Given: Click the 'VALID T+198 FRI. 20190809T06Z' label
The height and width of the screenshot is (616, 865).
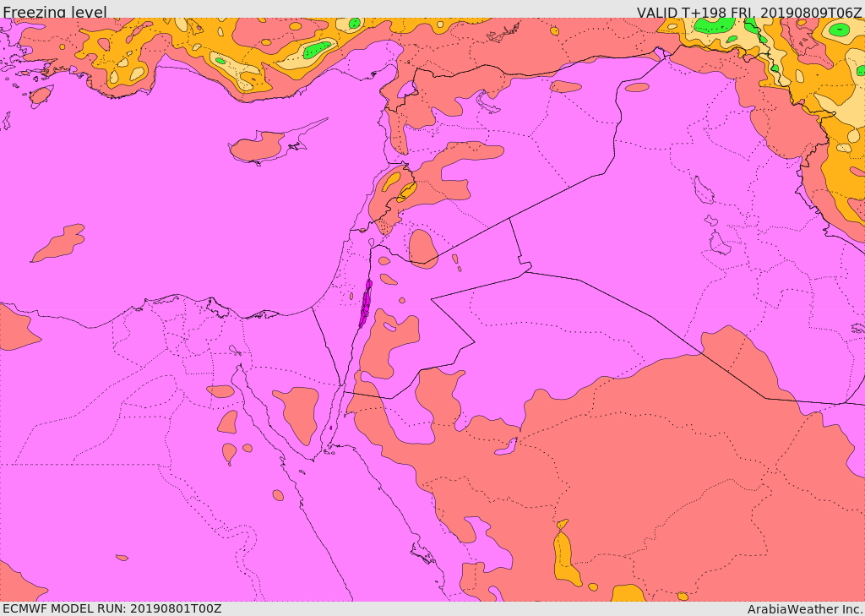Looking at the screenshot, I should click(750, 12).
